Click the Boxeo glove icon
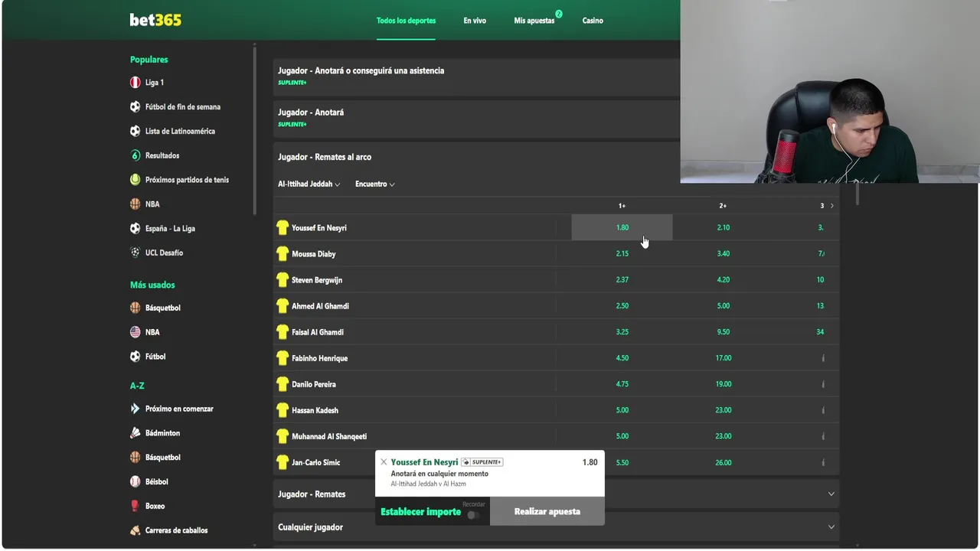 click(x=136, y=506)
